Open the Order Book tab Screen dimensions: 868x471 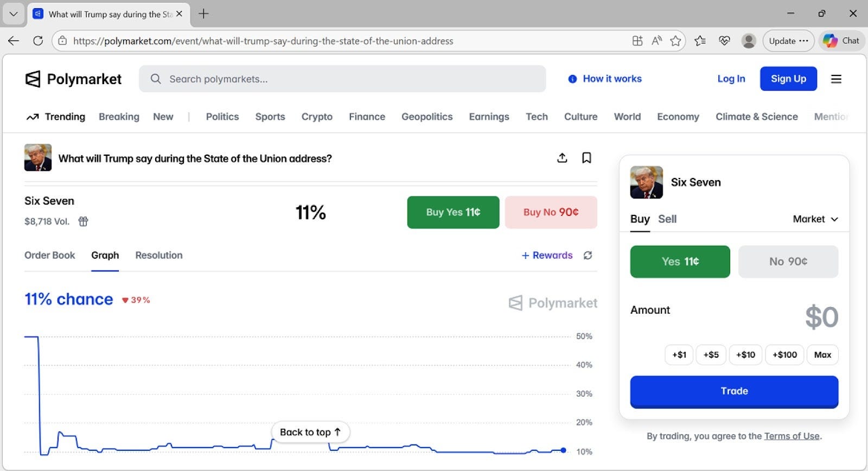tap(50, 255)
